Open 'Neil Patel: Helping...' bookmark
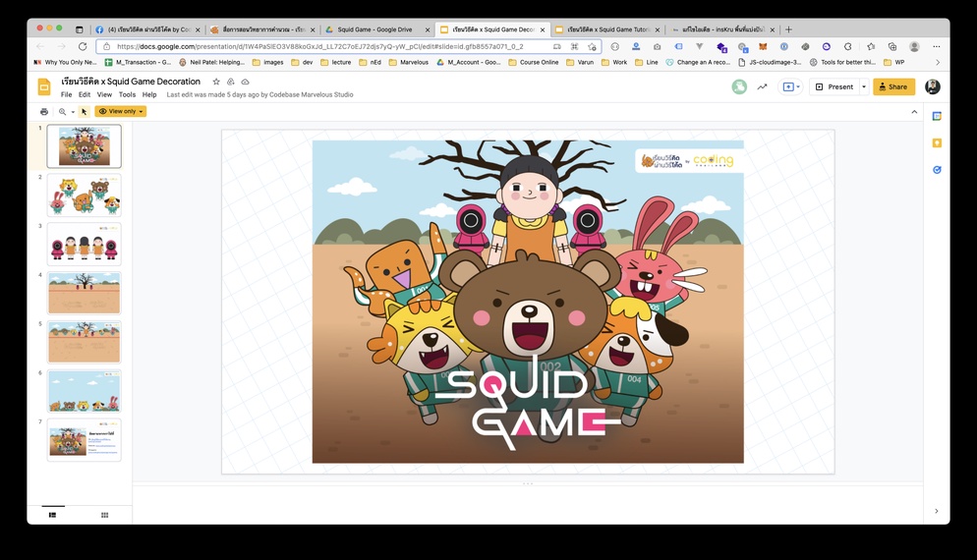Screen dimensions: 977x560 pos(212,62)
